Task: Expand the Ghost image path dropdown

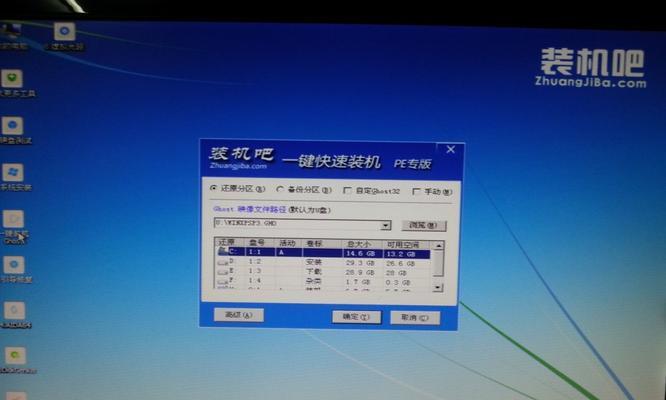Action: coord(386,224)
